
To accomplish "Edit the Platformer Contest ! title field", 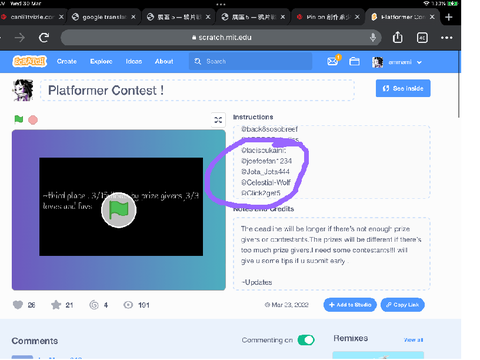I will pyautogui.click(x=197, y=90).
